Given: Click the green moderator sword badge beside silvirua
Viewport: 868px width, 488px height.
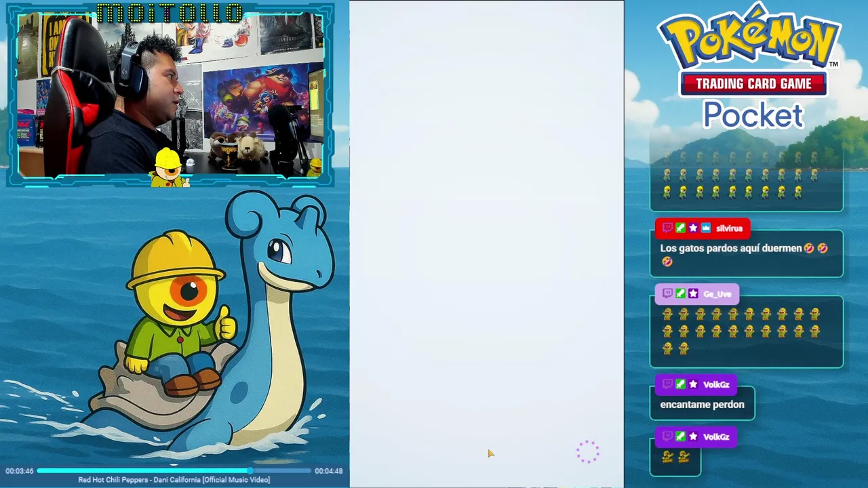Looking at the screenshot, I should [680, 228].
